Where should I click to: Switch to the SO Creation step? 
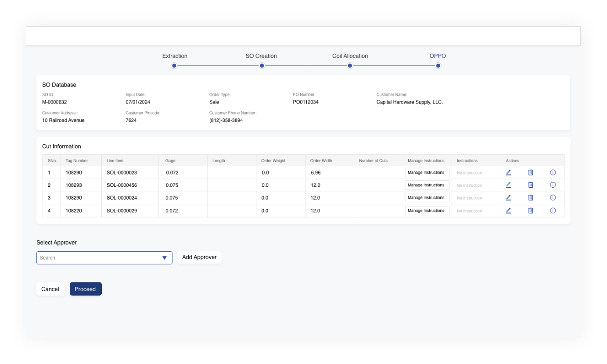click(x=262, y=65)
